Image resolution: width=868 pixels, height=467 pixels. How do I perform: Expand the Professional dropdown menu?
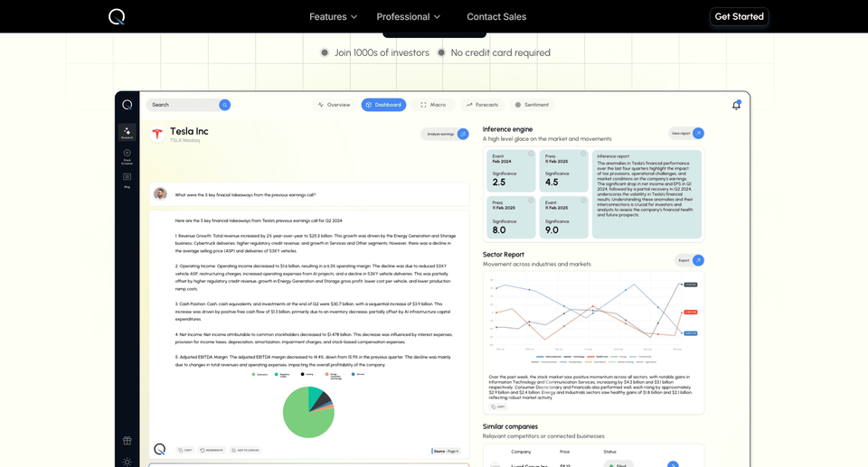click(408, 16)
